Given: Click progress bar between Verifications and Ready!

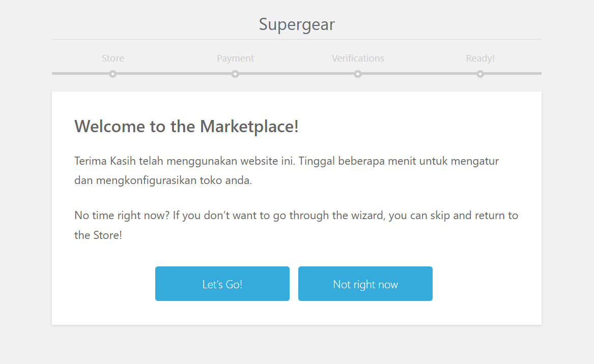Looking at the screenshot, I should pos(419,74).
